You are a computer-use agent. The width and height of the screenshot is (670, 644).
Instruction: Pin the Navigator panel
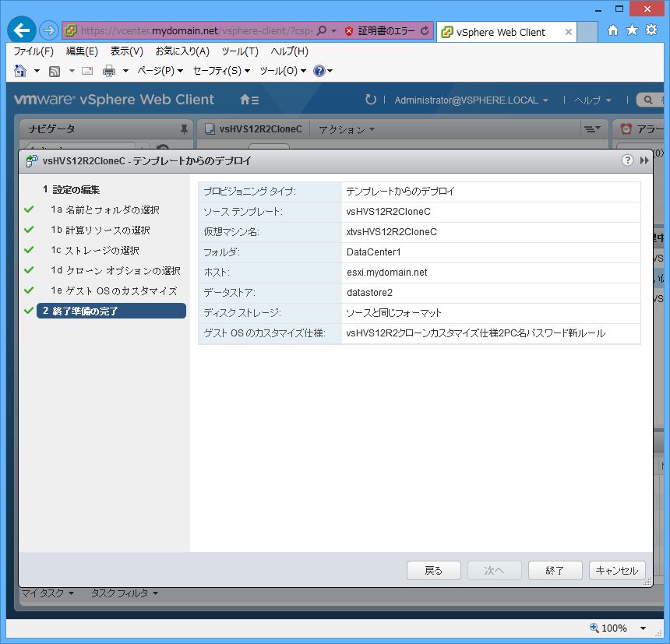[x=184, y=129]
